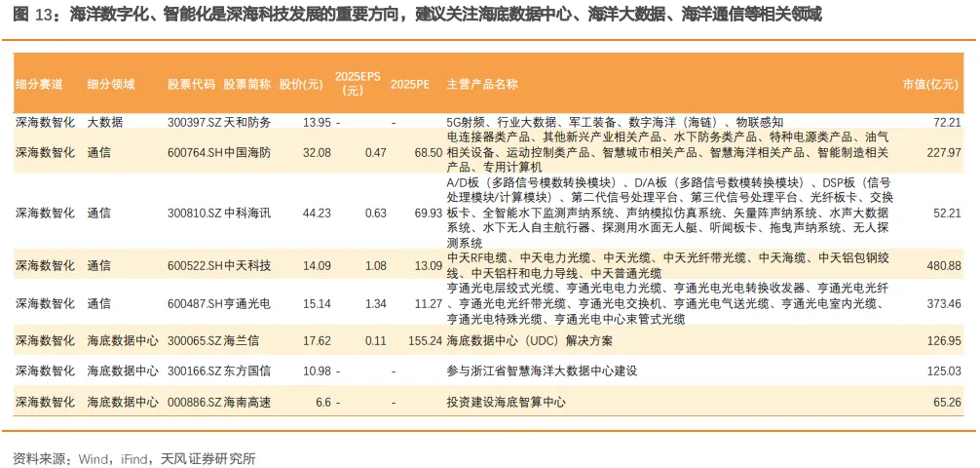Click stock code 600522.SH 中天科技
The width and height of the screenshot is (980, 468).
[219, 265]
